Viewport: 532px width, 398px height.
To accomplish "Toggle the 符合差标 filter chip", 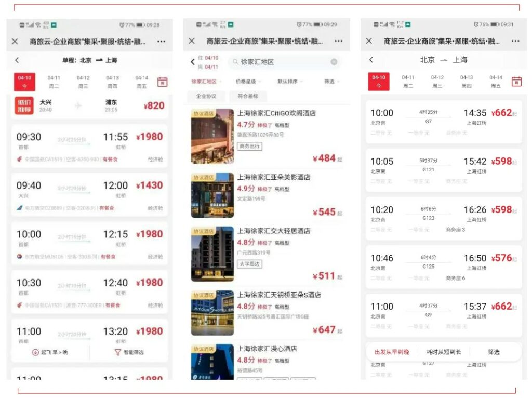I will pos(248,96).
